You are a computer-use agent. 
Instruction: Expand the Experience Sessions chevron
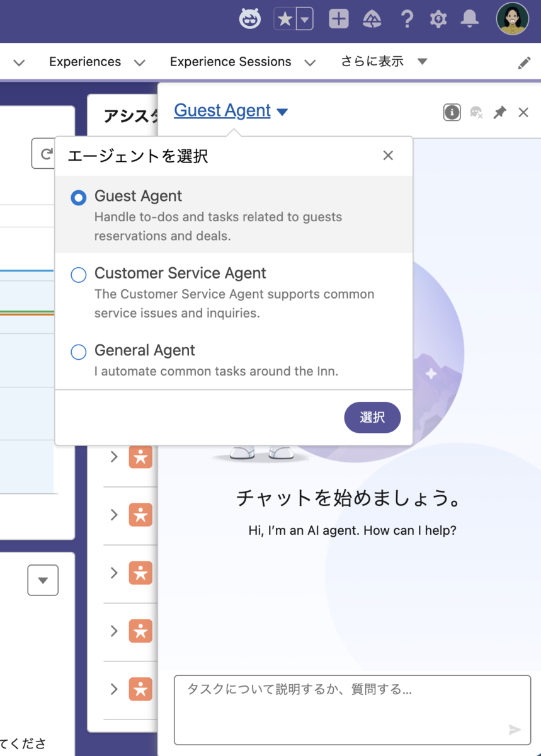click(x=310, y=62)
